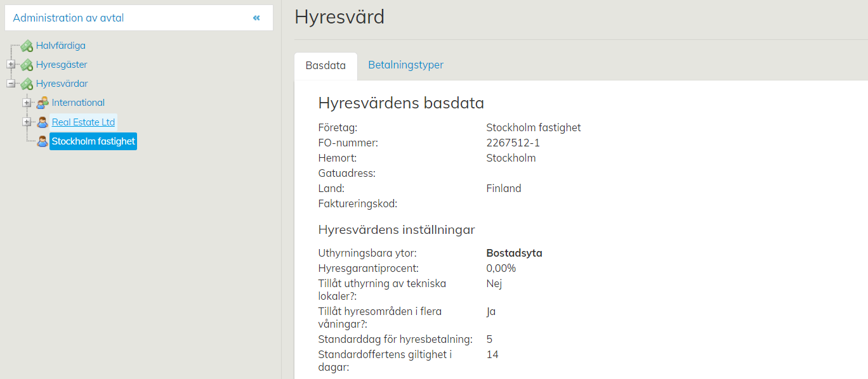Expand the International tree node

tap(27, 103)
